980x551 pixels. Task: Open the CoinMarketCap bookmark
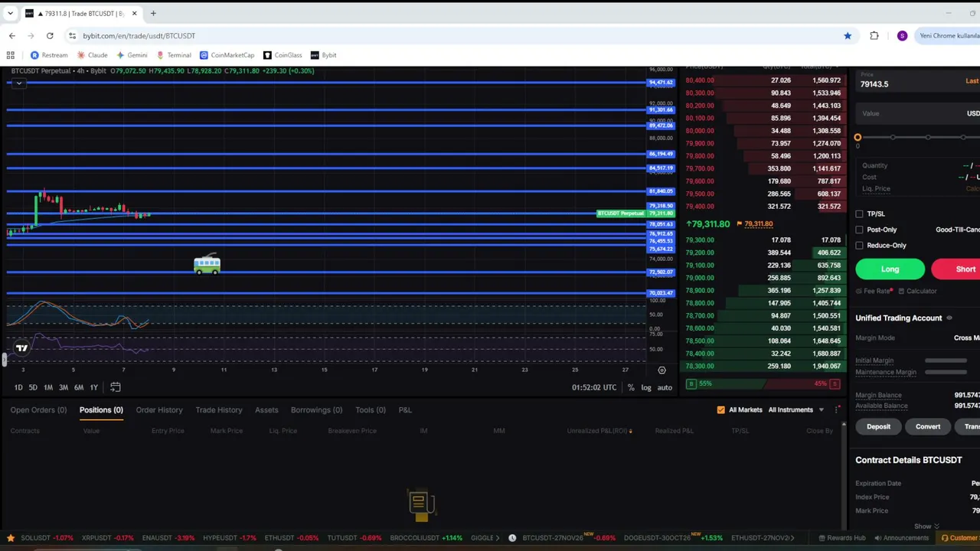click(227, 55)
